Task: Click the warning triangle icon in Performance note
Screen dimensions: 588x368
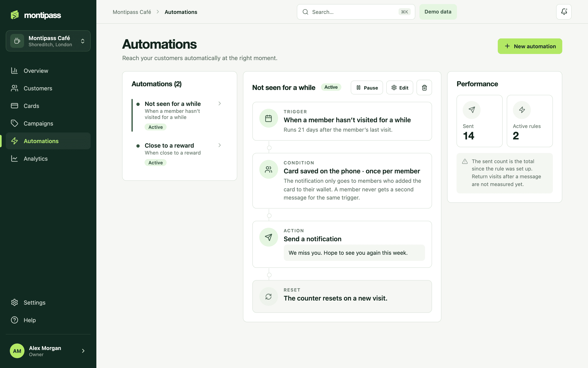Action: click(465, 161)
